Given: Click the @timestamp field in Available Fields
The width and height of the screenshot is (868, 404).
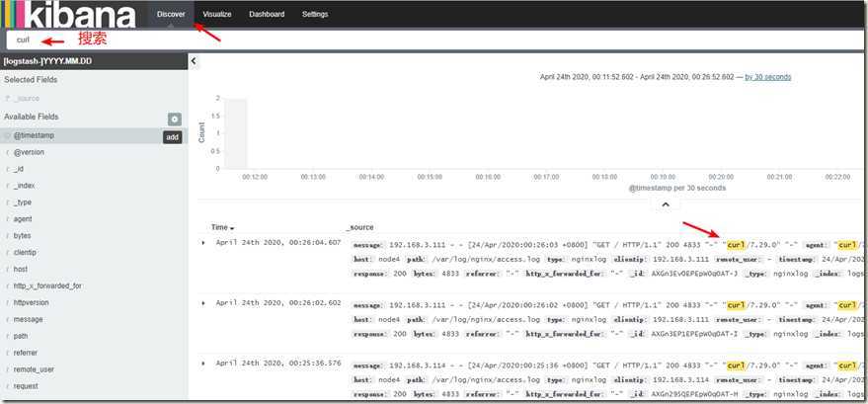Looking at the screenshot, I should coord(34,135).
